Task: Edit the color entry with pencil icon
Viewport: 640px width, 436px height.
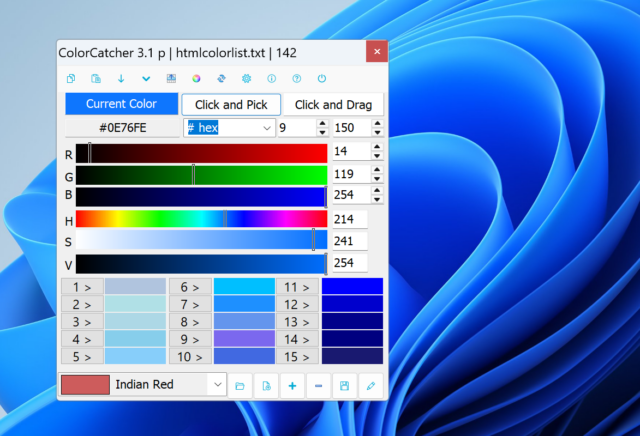Action: [371, 385]
